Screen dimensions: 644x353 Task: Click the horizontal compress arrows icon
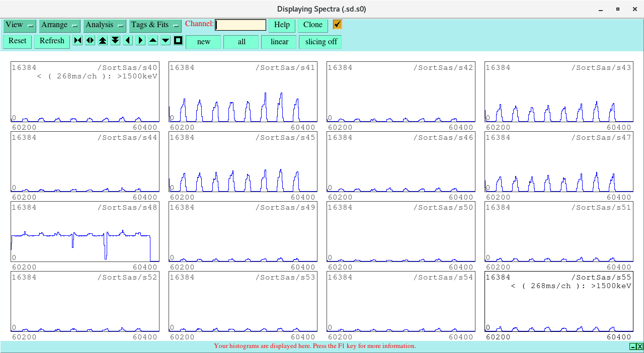77,41
